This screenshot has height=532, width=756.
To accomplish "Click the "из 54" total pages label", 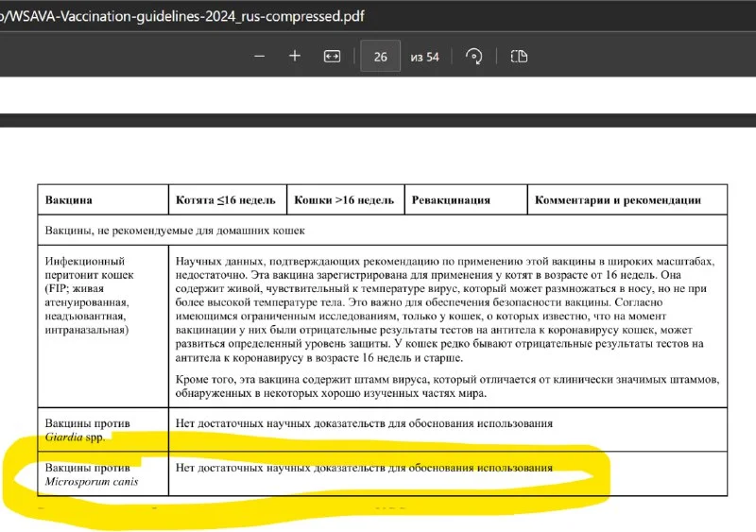I will (x=424, y=57).
